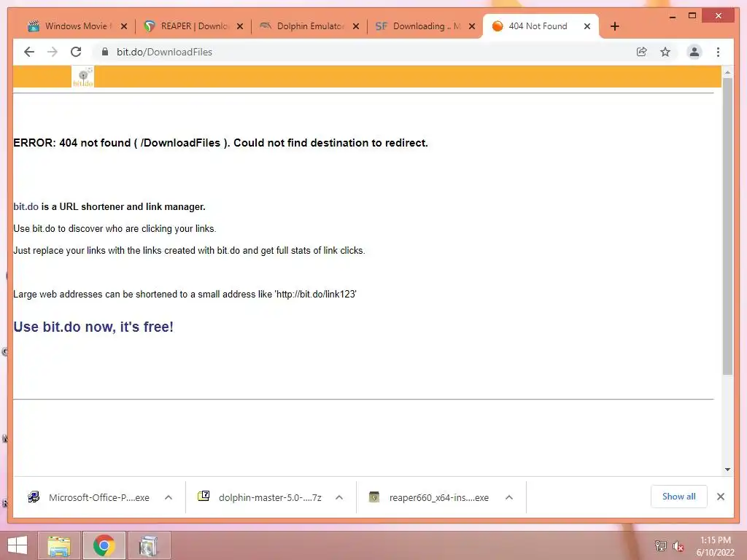Expand options for the Microsoft-Office download
747x560 pixels.
tap(169, 497)
